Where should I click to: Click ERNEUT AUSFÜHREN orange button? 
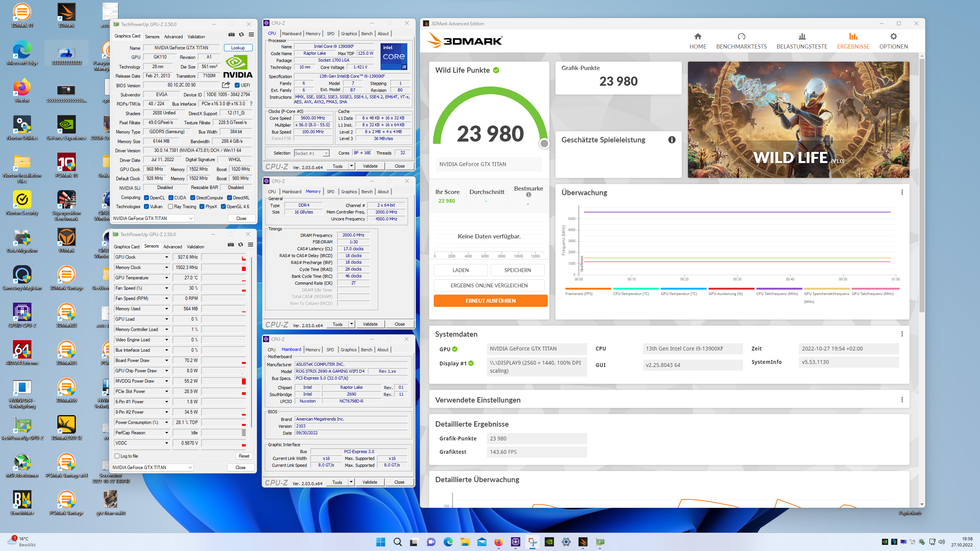coord(490,301)
